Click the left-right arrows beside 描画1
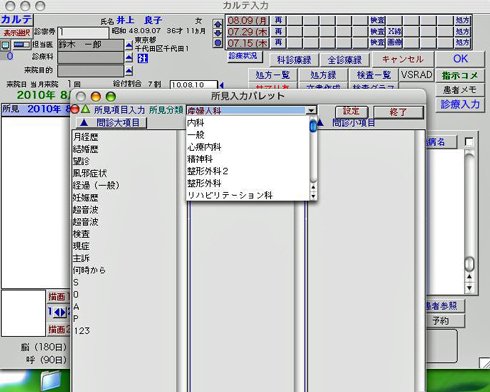Screen dimensions: 490x392 [x=60, y=313]
